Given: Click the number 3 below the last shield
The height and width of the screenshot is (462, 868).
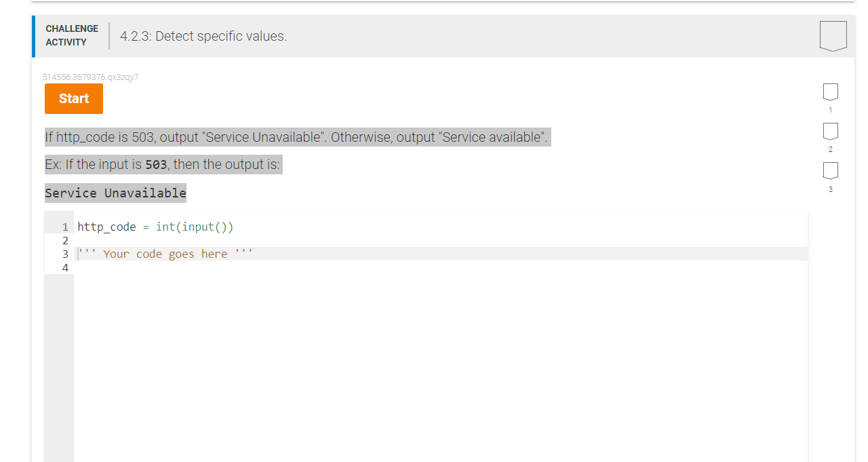Looking at the screenshot, I should pos(830,189).
